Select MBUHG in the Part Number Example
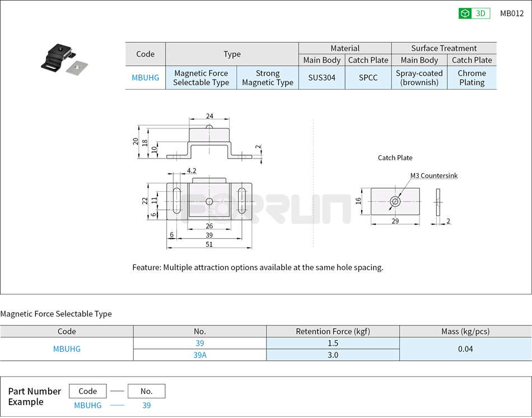The image size is (532, 418). pos(87,405)
